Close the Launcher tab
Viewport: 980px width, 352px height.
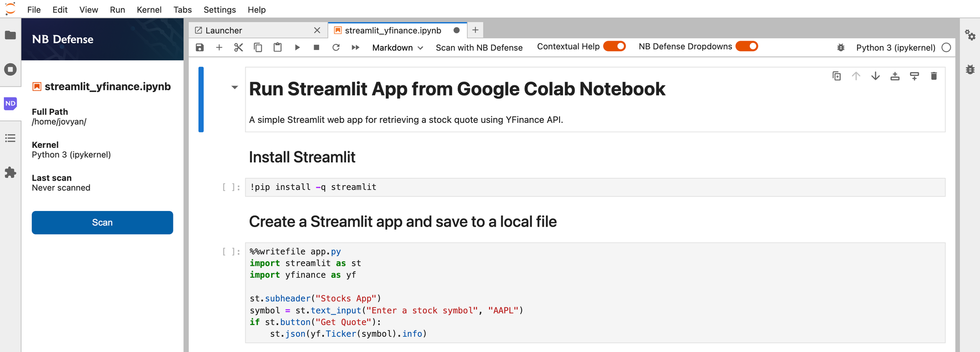317,30
